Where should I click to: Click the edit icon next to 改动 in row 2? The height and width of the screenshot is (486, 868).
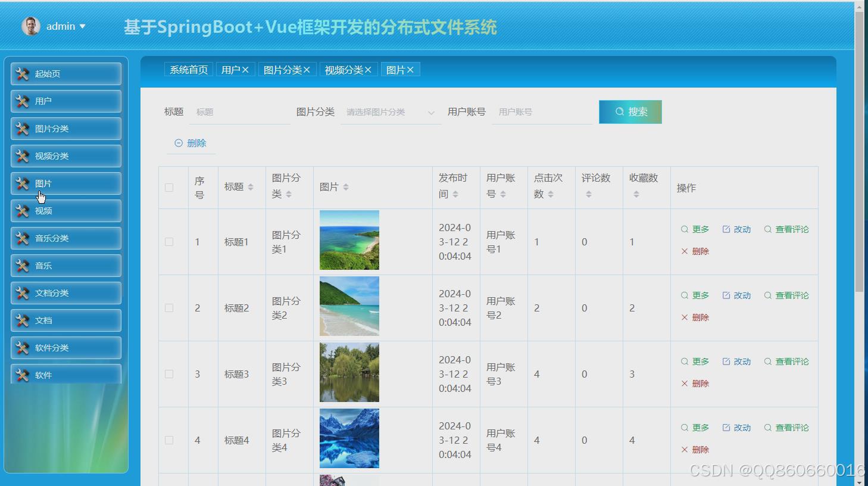[727, 295]
